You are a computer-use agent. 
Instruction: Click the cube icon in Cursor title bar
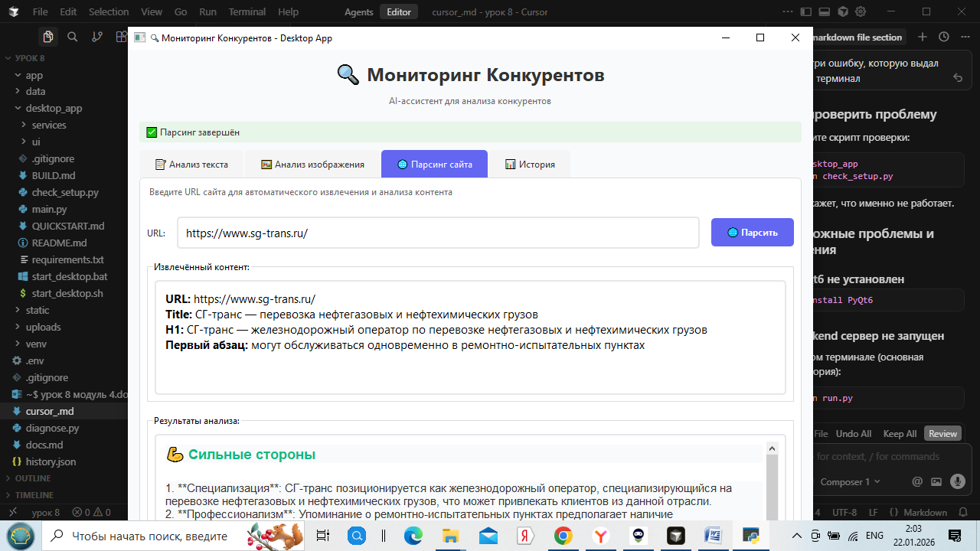(x=843, y=11)
